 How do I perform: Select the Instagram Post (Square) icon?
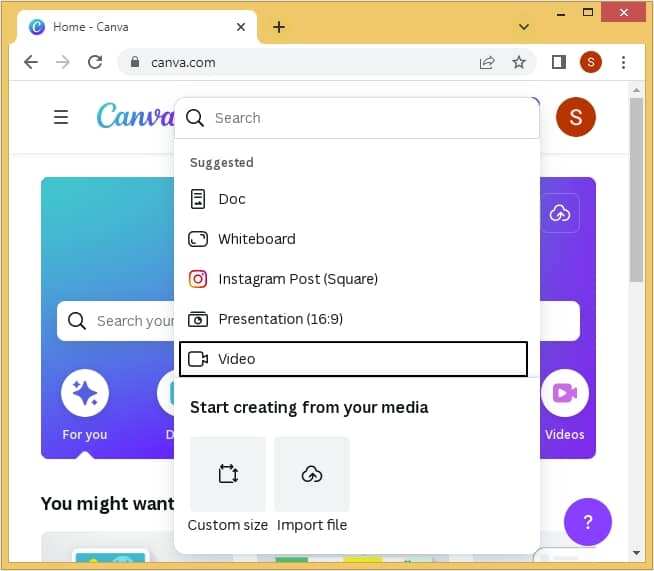(x=198, y=279)
